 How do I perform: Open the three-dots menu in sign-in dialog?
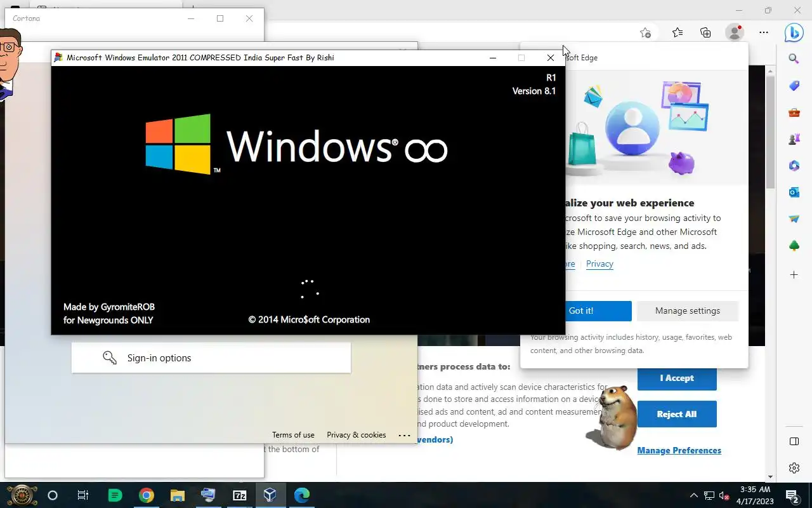pos(404,435)
